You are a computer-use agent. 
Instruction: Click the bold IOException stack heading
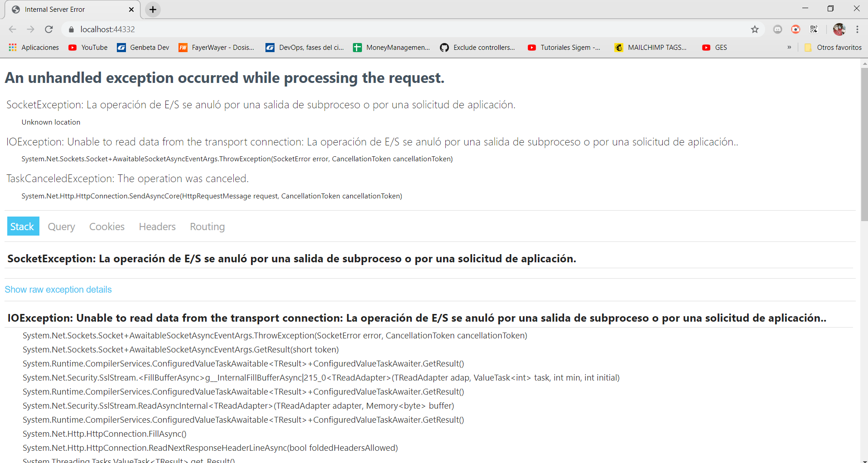coord(417,318)
